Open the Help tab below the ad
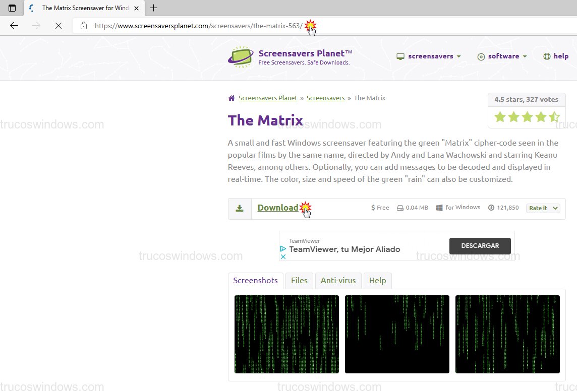The width and height of the screenshot is (577, 392). 377,281
